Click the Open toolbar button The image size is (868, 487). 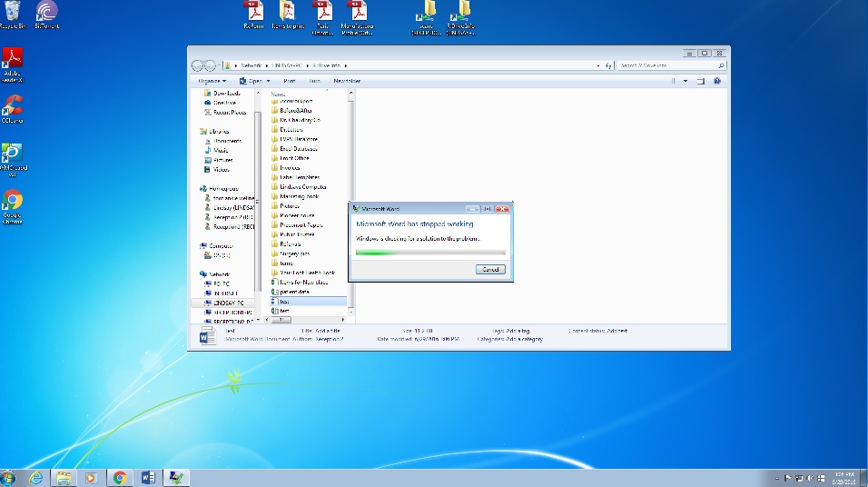(251, 81)
